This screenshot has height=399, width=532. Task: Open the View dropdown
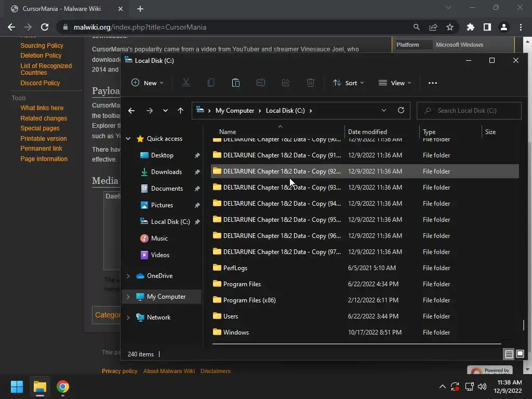pos(395,83)
